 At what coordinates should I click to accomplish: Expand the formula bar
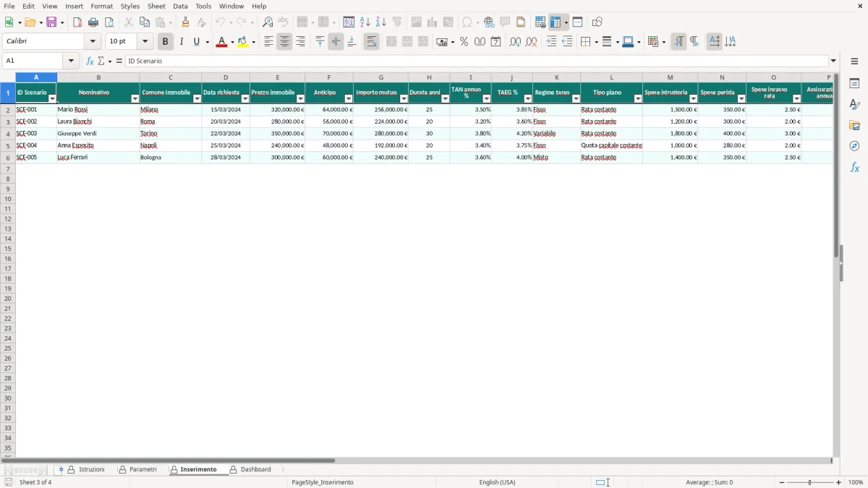[833, 61]
